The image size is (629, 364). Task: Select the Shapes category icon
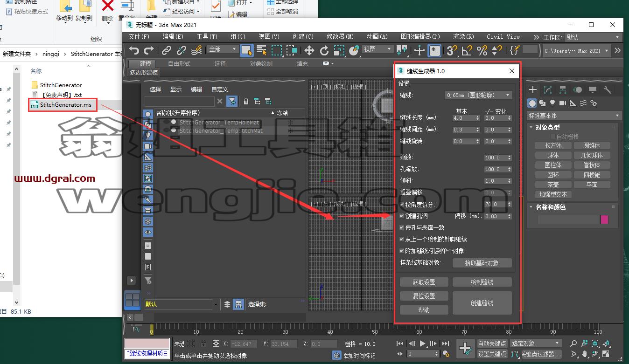[x=542, y=103]
